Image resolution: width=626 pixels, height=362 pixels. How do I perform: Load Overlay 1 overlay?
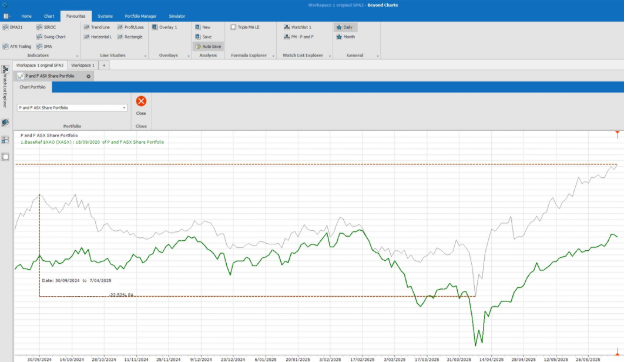coord(164,27)
